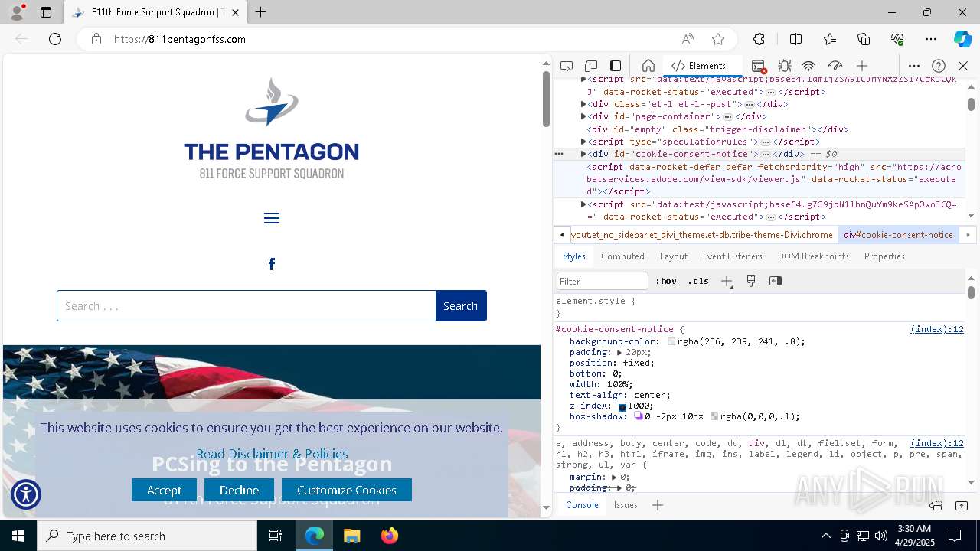Click the background-color rgba swatch
This screenshot has width=980, height=551.
click(x=671, y=341)
